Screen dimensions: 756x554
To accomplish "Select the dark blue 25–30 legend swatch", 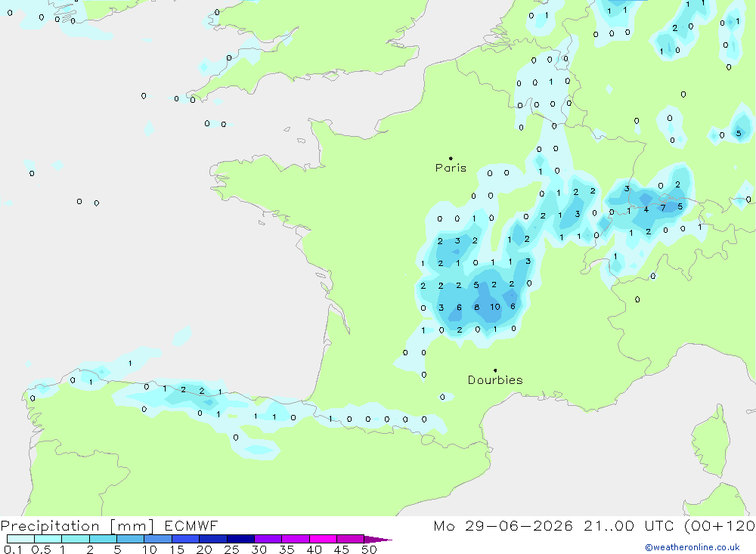I will click(240, 539).
